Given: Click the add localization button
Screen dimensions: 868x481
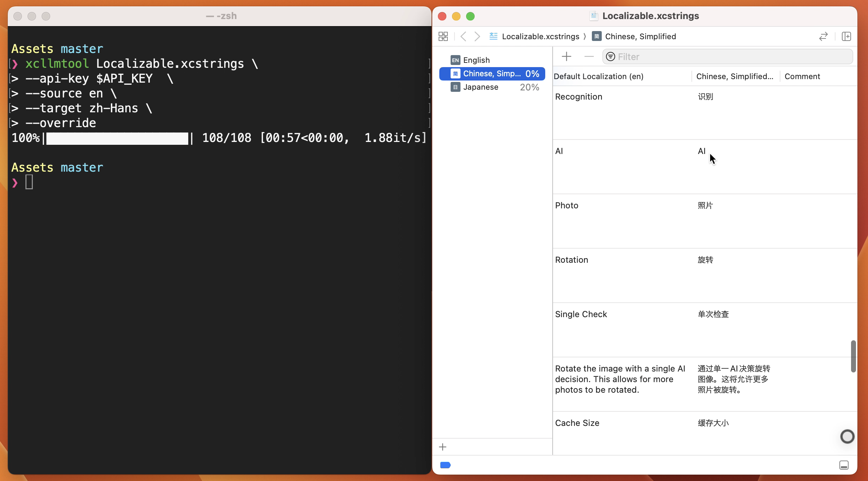Looking at the screenshot, I should [x=442, y=447].
